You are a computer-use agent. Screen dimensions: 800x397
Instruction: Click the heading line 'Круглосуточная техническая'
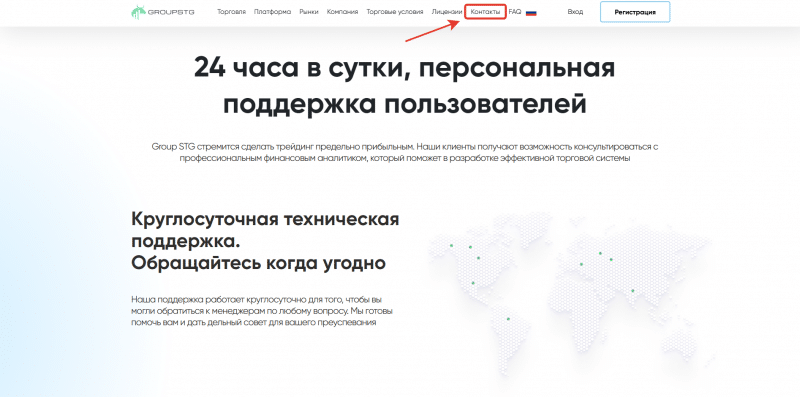(x=265, y=219)
